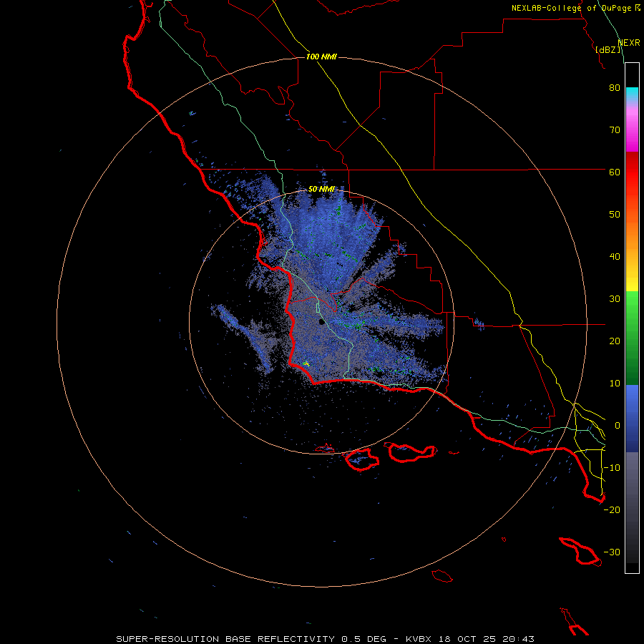Click the green segment of the color bar

click(x=632, y=337)
